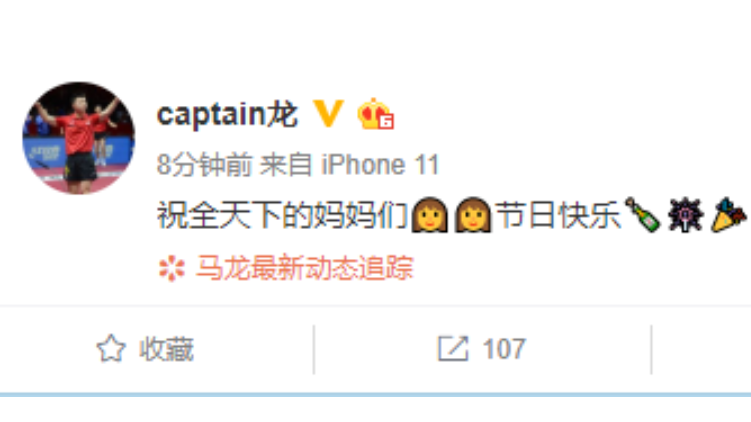The image size is (751, 422).
Task: Click the blue divider line below post
Action: pyautogui.click(x=376, y=395)
